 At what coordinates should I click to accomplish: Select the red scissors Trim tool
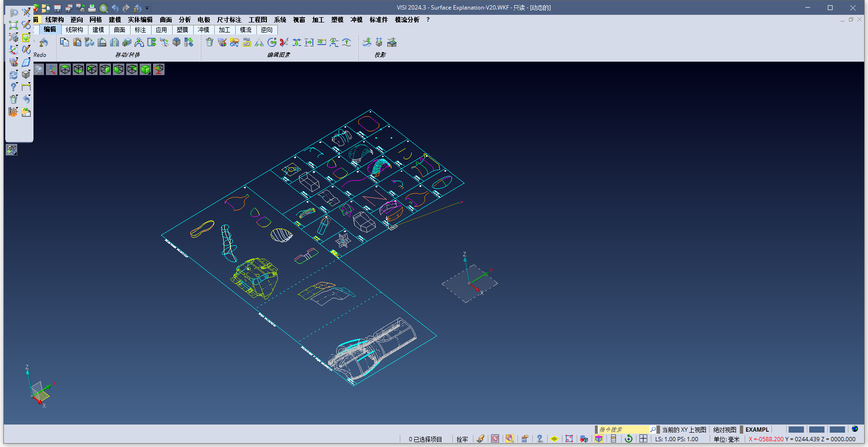click(x=284, y=43)
